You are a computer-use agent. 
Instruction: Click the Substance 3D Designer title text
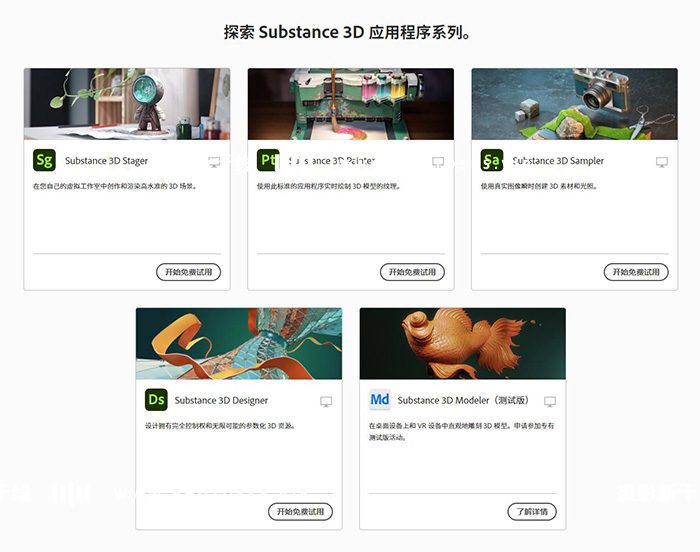pos(221,401)
